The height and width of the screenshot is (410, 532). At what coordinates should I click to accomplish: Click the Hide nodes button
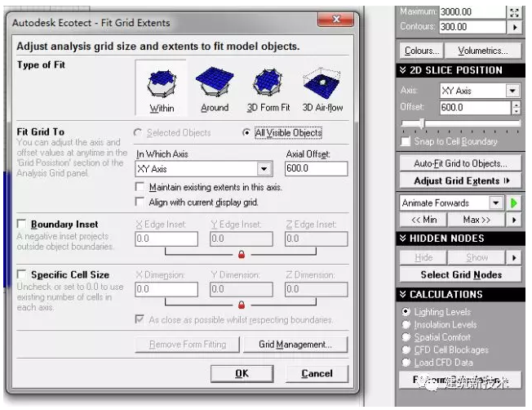[x=423, y=258]
